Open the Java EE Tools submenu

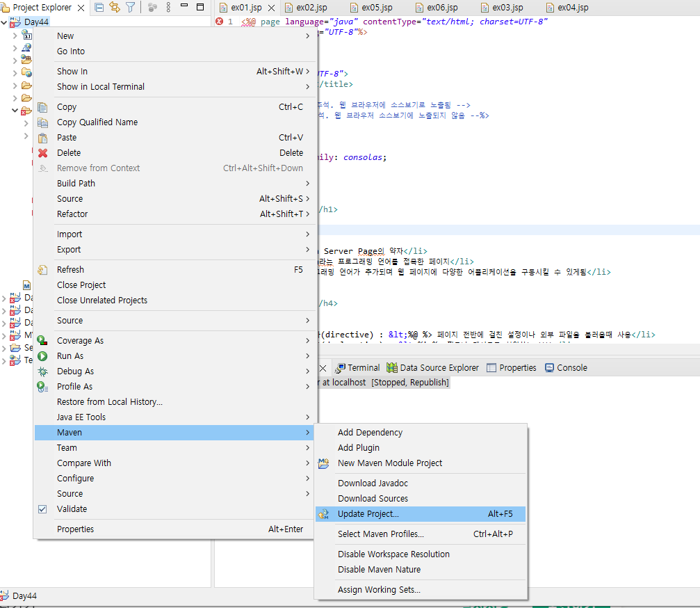(x=175, y=417)
